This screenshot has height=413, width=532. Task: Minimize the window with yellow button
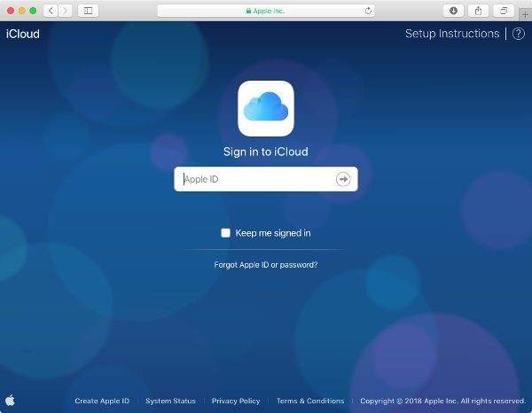[21, 11]
